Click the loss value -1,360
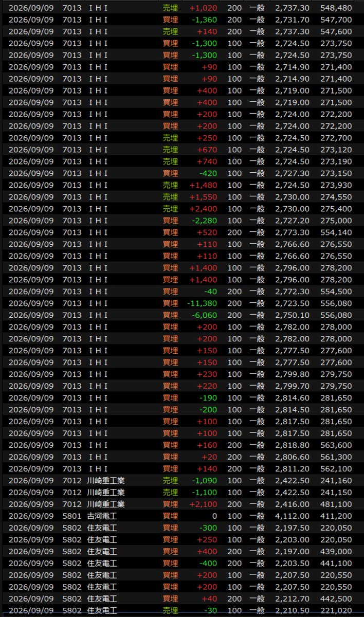This screenshot has height=617, width=364. (x=204, y=20)
